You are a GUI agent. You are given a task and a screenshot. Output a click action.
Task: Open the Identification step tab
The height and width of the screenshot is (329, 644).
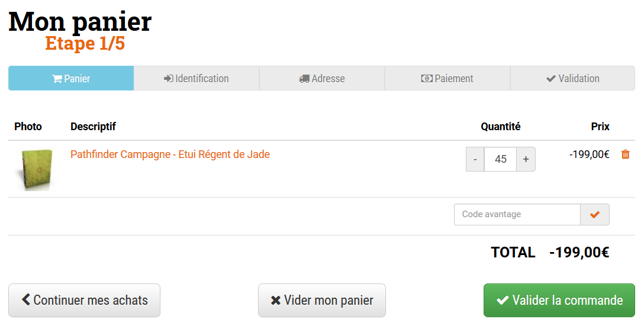[x=197, y=79]
